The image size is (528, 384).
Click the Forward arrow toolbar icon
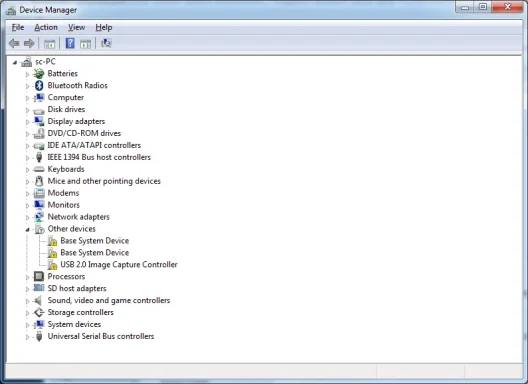coord(29,43)
